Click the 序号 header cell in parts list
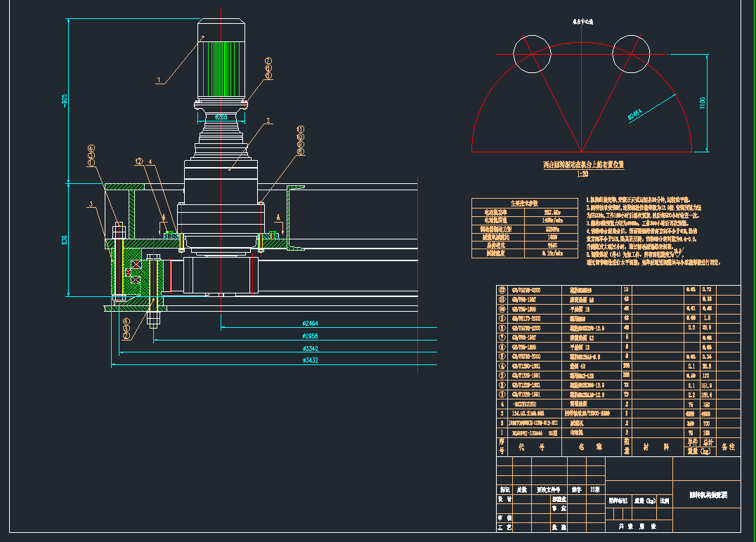756x542 pixels. [x=502, y=446]
